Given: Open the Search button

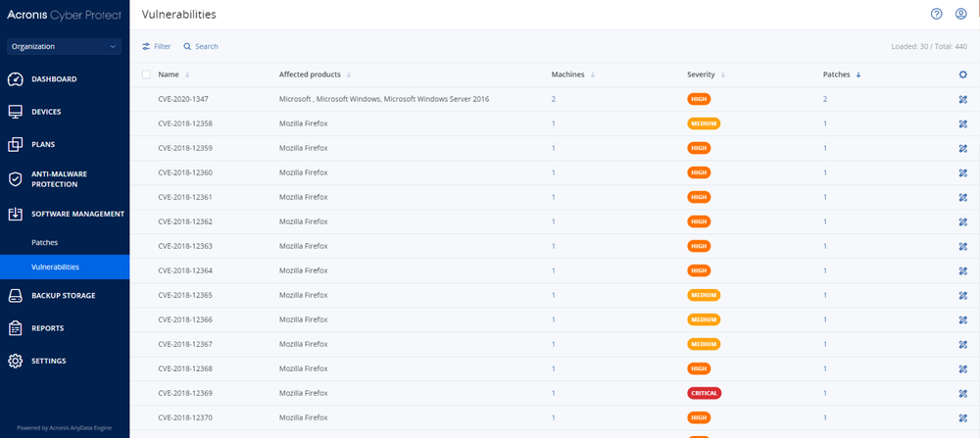Looking at the screenshot, I should [x=201, y=46].
